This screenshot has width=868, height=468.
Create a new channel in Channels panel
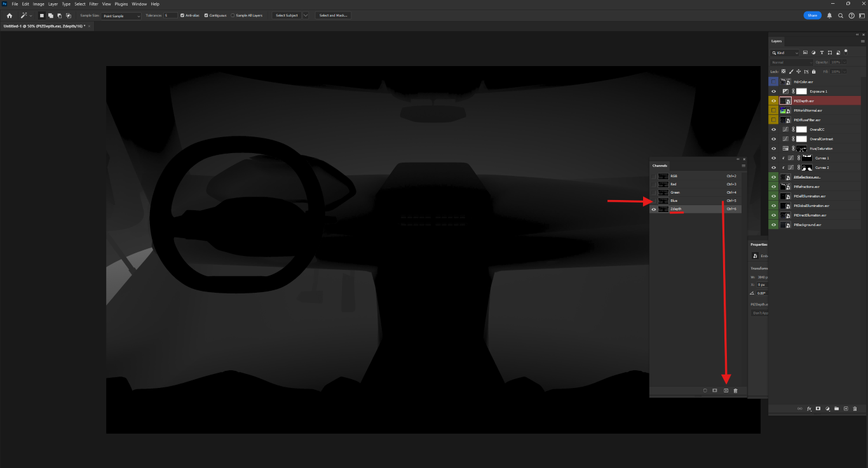point(726,391)
